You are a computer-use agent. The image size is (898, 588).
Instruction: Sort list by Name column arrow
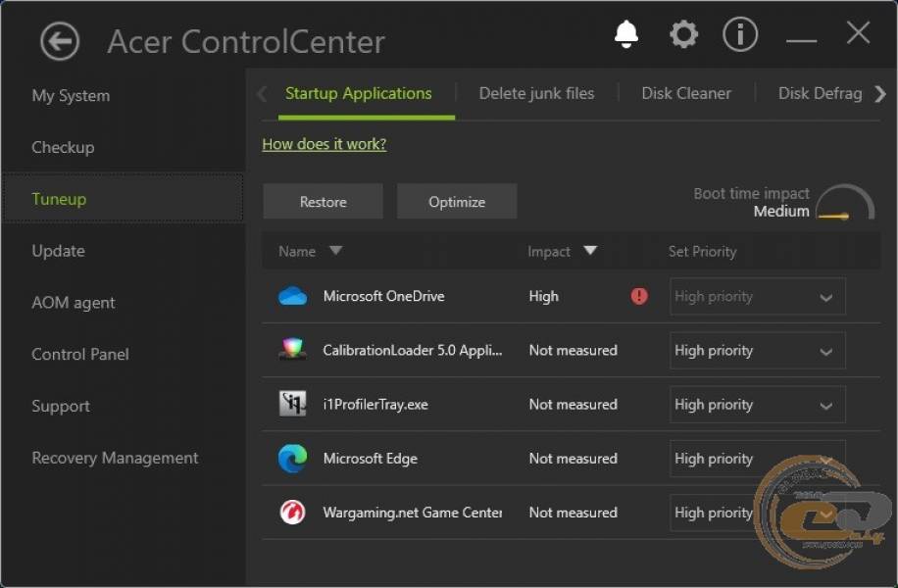(335, 251)
